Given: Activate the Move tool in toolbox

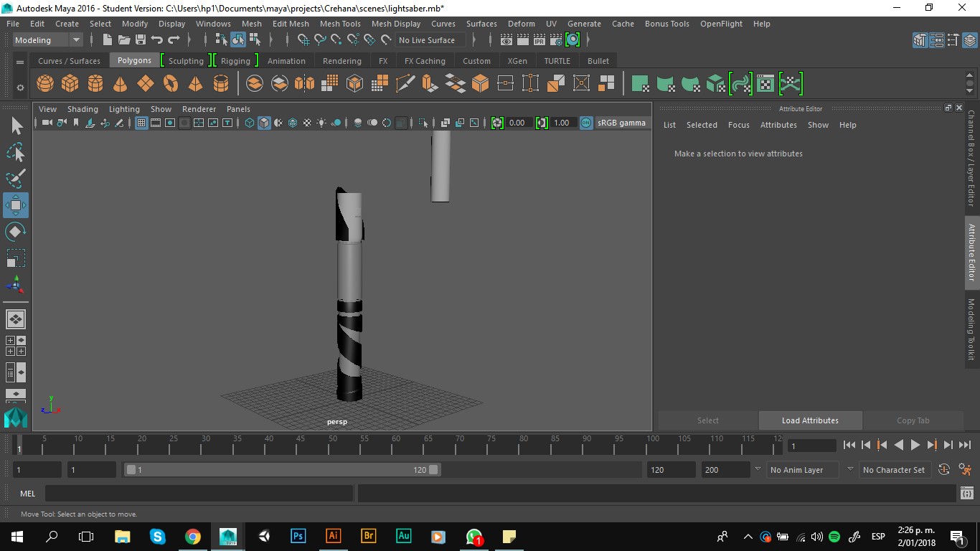Looking at the screenshot, I should click(16, 205).
